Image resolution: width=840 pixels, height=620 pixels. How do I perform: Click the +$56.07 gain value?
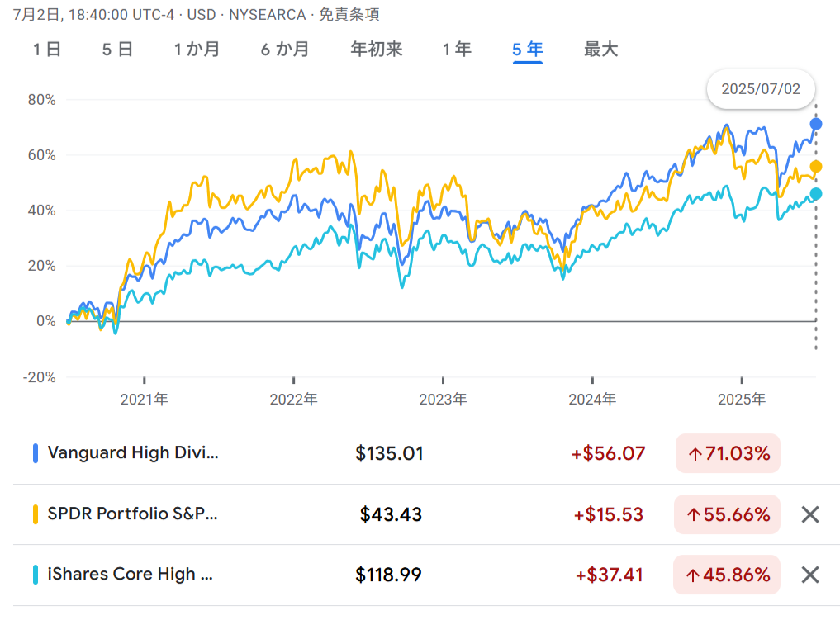(608, 453)
